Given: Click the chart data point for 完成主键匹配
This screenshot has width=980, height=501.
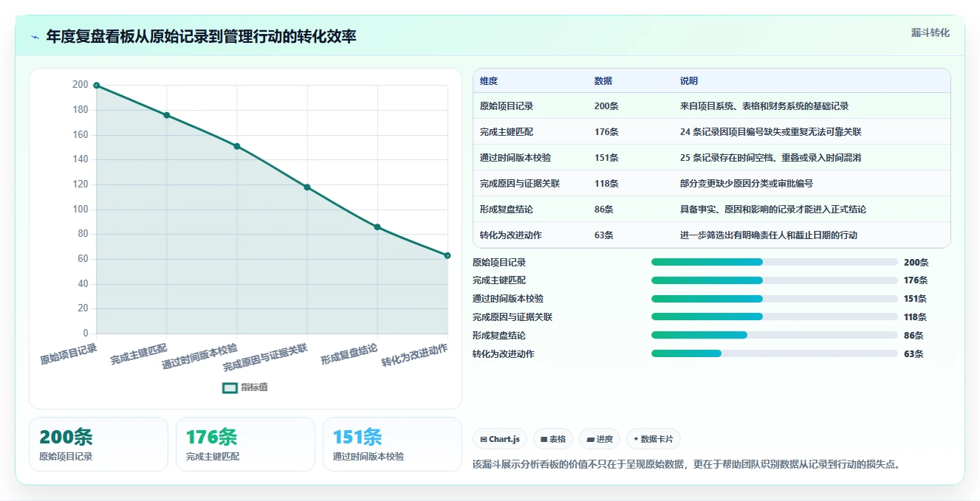Looking at the screenshot, I should [167, 115].
